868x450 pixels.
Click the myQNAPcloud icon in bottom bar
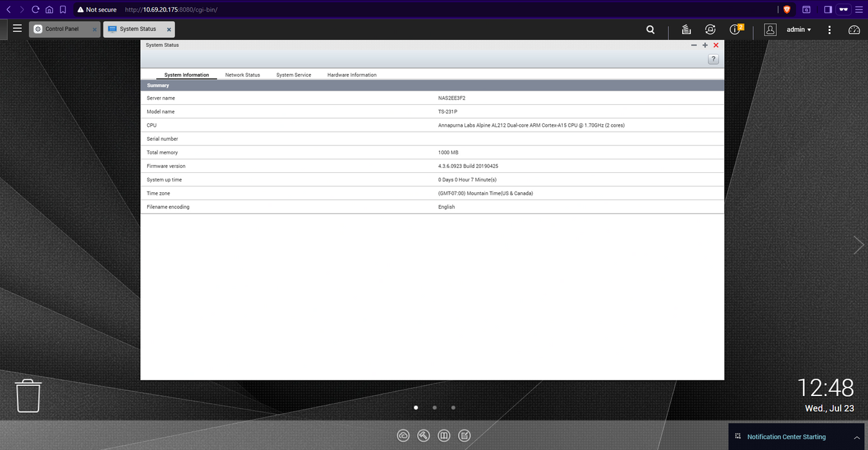pyautogui.click(x=403, y=436)
